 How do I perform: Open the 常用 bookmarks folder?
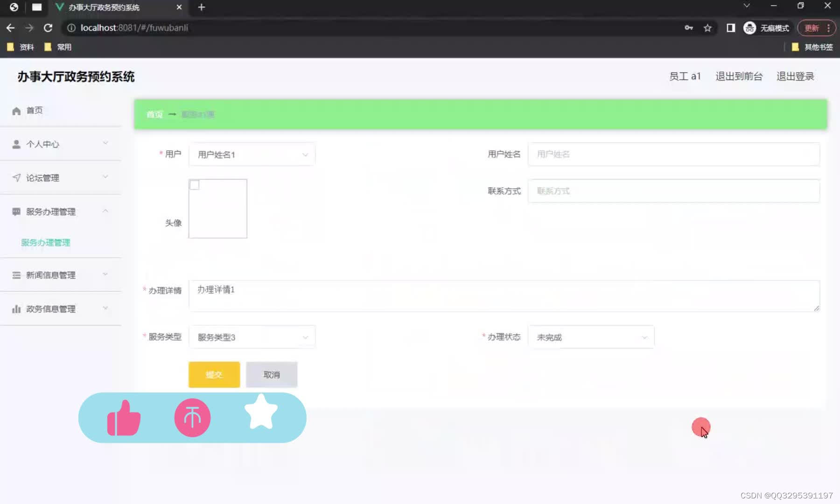(x=57, y=47)
